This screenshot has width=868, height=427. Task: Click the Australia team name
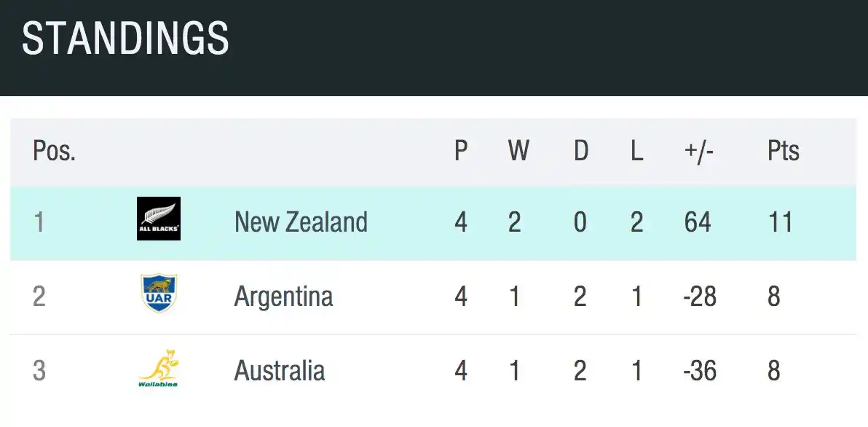point(279,371)
